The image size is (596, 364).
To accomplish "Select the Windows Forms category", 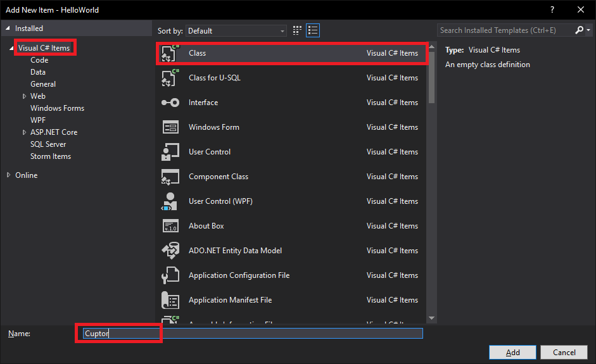I will [57, 108].
